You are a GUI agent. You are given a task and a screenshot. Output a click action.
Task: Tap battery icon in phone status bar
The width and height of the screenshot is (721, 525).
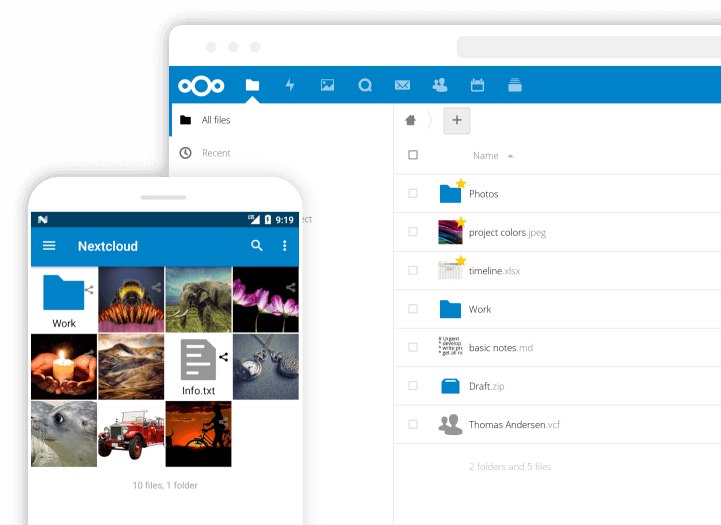[x=268, y=220]
